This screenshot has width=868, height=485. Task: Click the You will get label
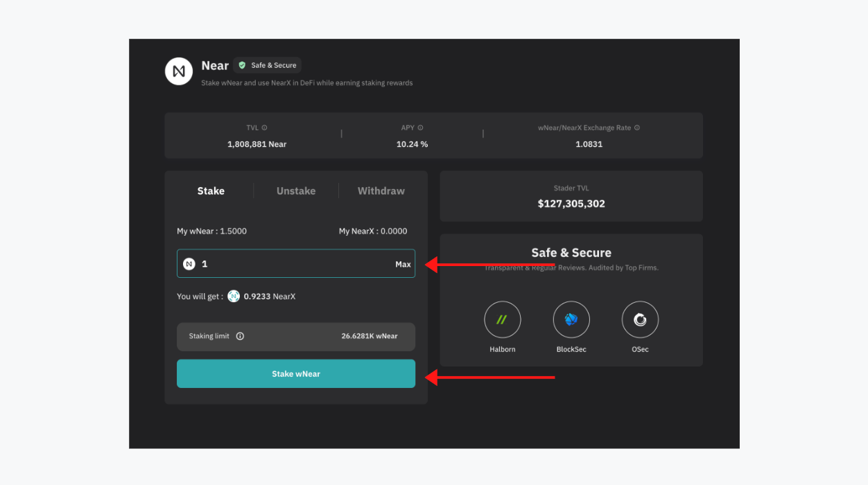click(200, 297)
